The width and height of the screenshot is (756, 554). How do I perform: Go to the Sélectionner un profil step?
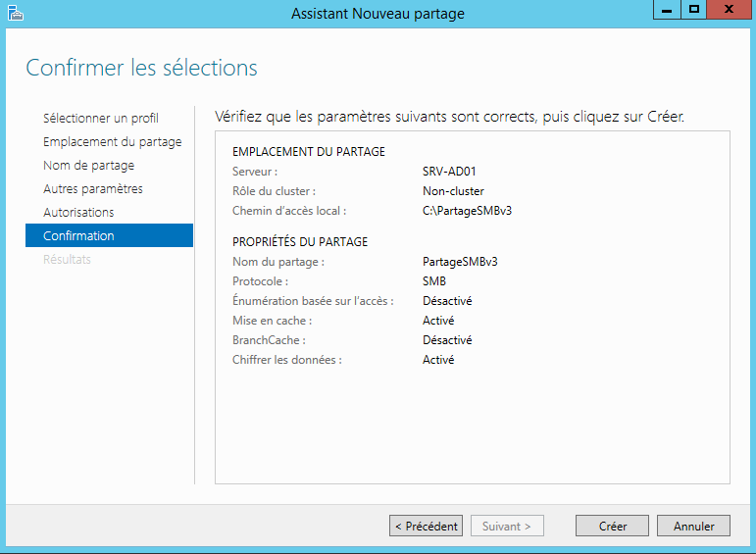click(100, 119)
